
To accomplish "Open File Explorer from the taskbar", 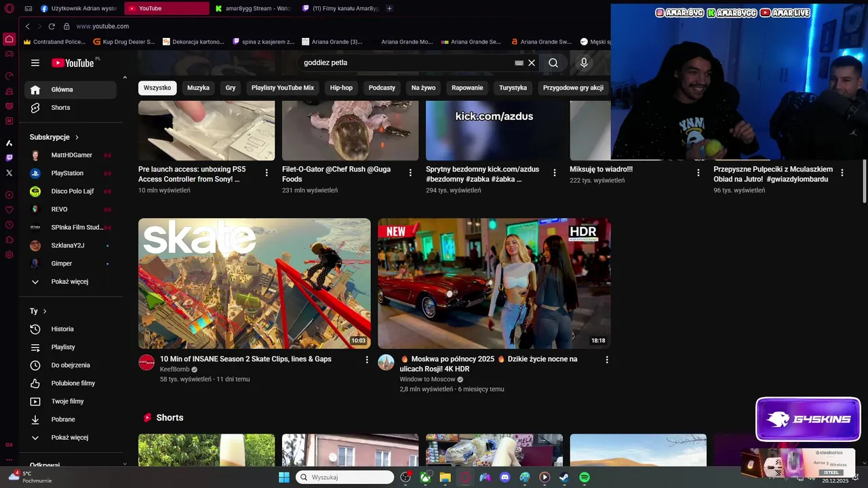I will coord(445,477).
